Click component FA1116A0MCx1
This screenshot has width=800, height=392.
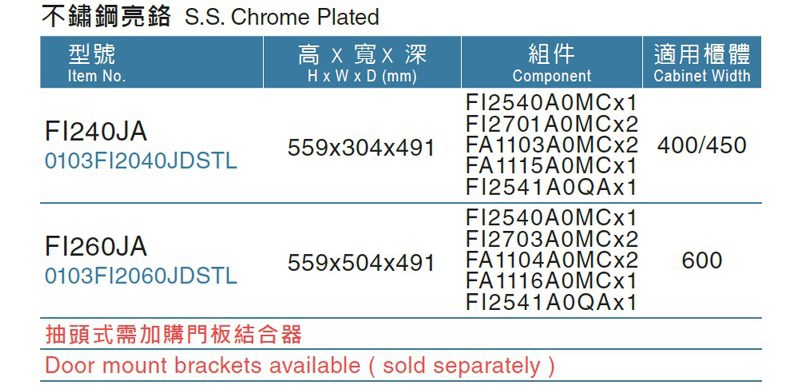point(552,281)
